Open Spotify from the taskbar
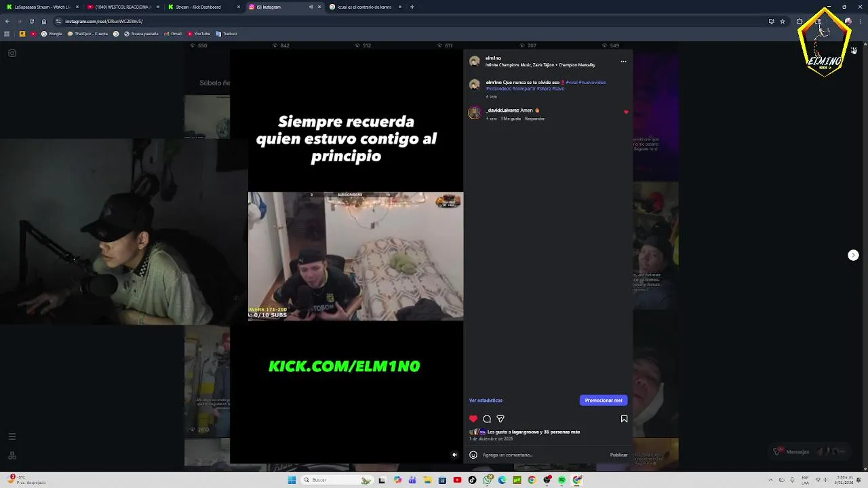Screen dimensions: 868x488 (561, 480)
